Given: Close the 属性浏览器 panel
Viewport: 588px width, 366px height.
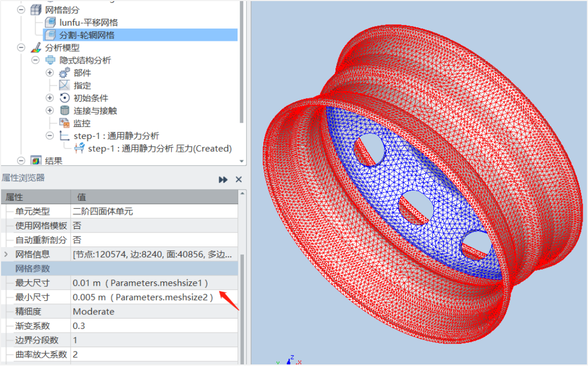Looking at the screenshot, I should pyautogui.click(x=239, y=180).
